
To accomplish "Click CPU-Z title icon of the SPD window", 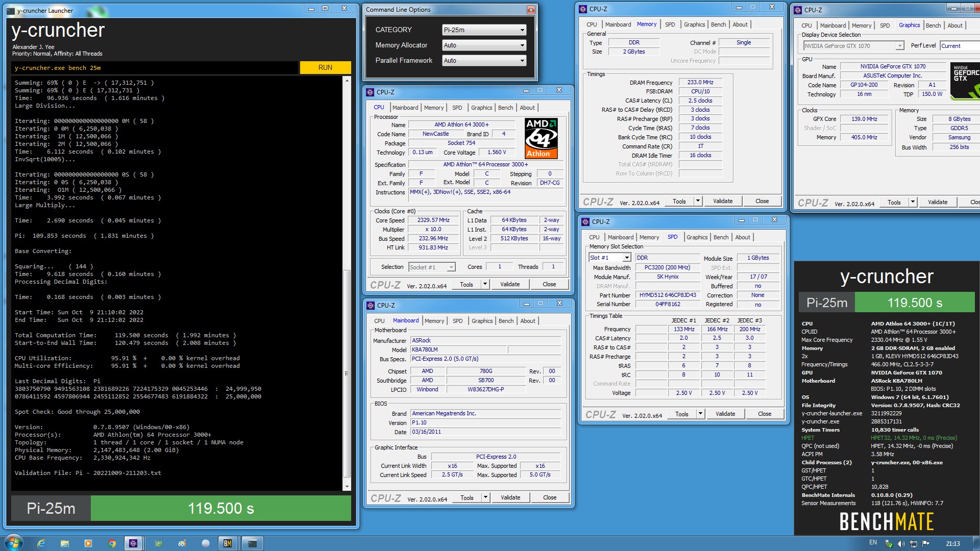I will (586, 222).
